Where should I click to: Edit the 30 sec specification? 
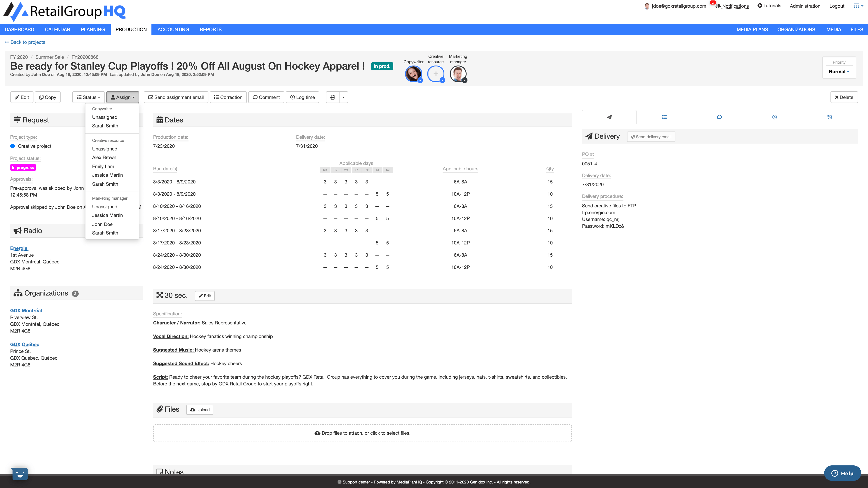pos(205,296)
